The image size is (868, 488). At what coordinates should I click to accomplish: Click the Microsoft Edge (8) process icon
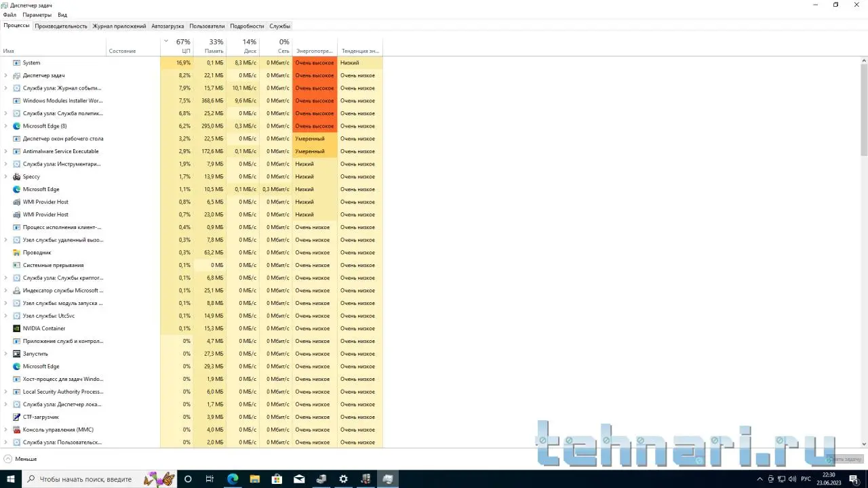(x=17, y=126)
